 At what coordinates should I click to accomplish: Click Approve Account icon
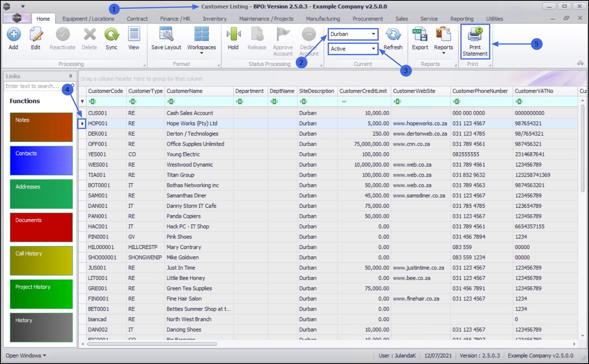pyautogui.click(x=283, y=42)
